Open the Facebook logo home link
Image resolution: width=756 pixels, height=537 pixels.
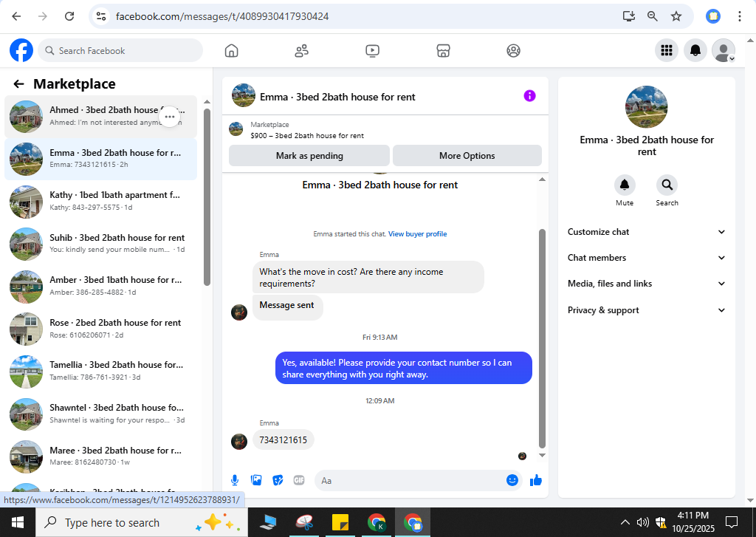tap(21, 50)
